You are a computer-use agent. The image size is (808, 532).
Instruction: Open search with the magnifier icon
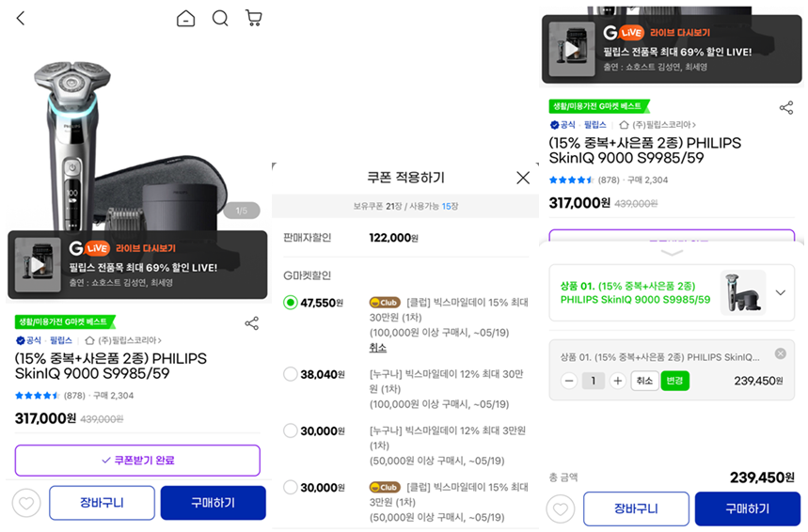tap(220, 19)
